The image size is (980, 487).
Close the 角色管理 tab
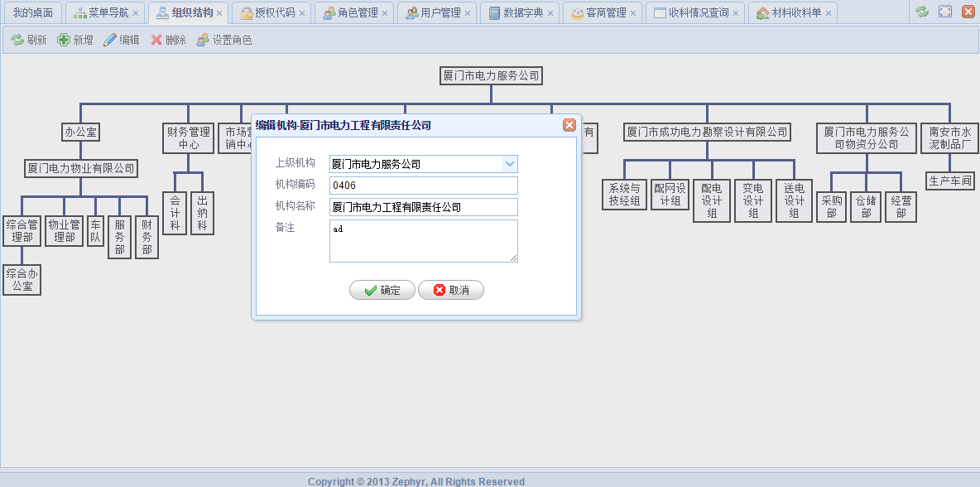[x=384, y=13]
